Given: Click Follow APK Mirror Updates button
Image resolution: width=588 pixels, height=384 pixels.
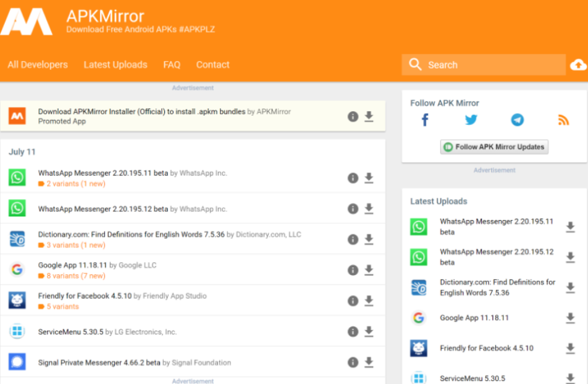Looking at the screenshot, I should [494, 147].
